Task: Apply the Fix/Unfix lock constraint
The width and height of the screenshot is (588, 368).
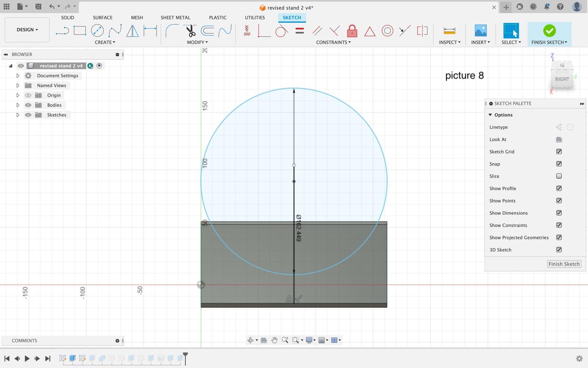Action: pos(352,31)
